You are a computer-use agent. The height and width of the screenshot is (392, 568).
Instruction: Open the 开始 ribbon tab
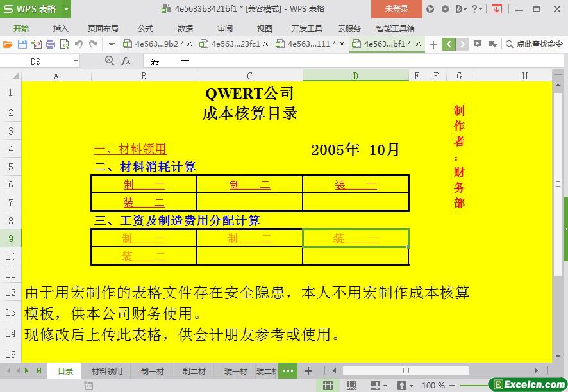coord(21,29)
